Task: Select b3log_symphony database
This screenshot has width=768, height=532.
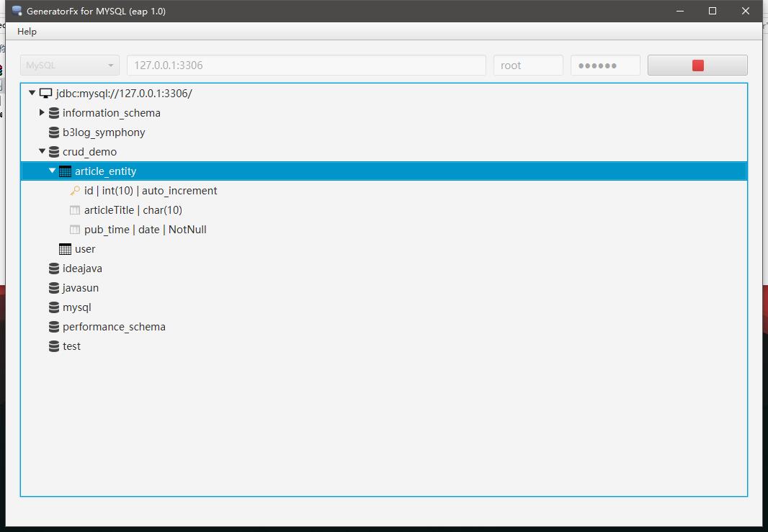Action: click(104, 132)
